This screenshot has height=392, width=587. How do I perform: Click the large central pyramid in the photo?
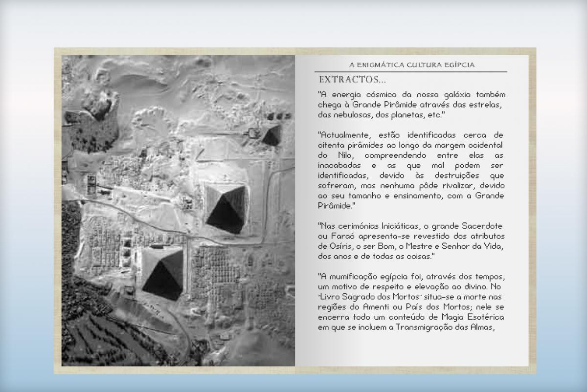click(x=225, y=209)
